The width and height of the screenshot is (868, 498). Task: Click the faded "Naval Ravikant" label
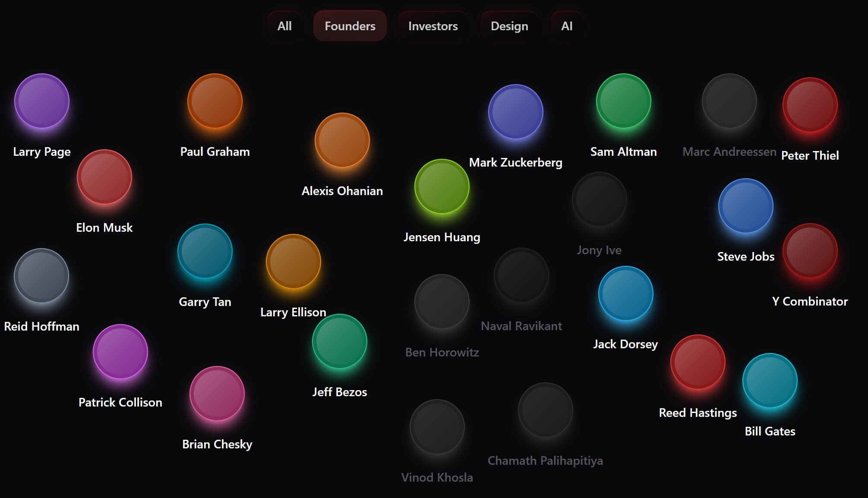point(521,326)
